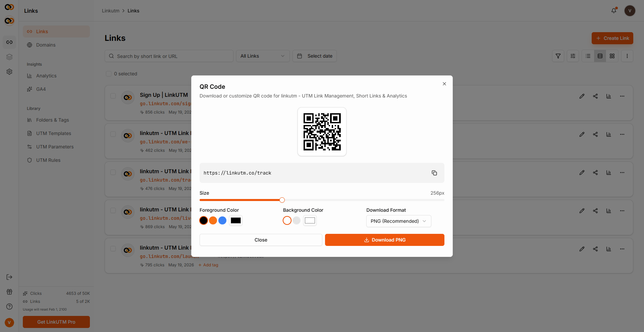Open Domains in sidebar
This screenshot has width=644, height=332.
click(x=56, y=45)
